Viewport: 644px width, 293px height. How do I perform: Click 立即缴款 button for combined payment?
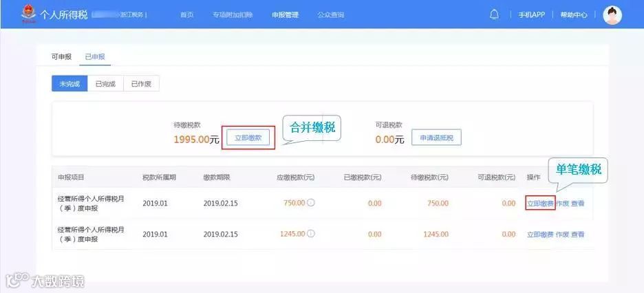248,138
